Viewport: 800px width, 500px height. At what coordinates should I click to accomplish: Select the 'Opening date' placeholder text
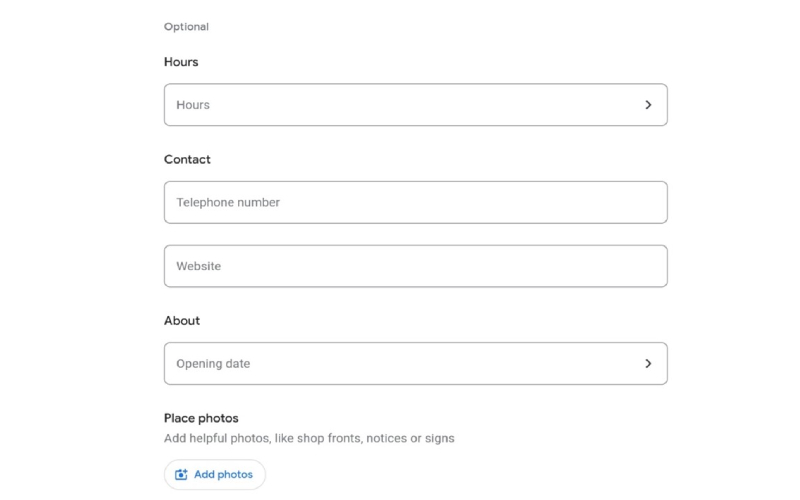coord(213,364)
